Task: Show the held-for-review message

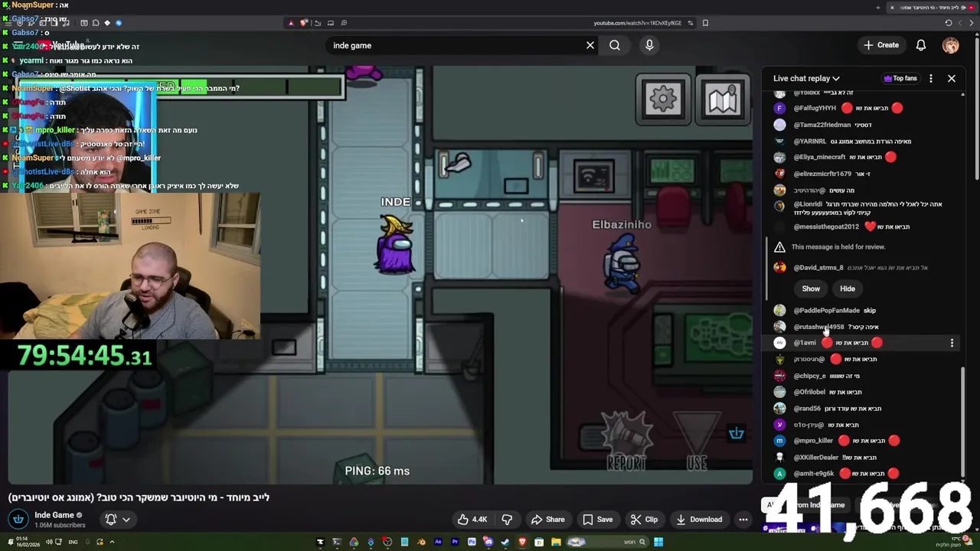Action: (811, 289)
